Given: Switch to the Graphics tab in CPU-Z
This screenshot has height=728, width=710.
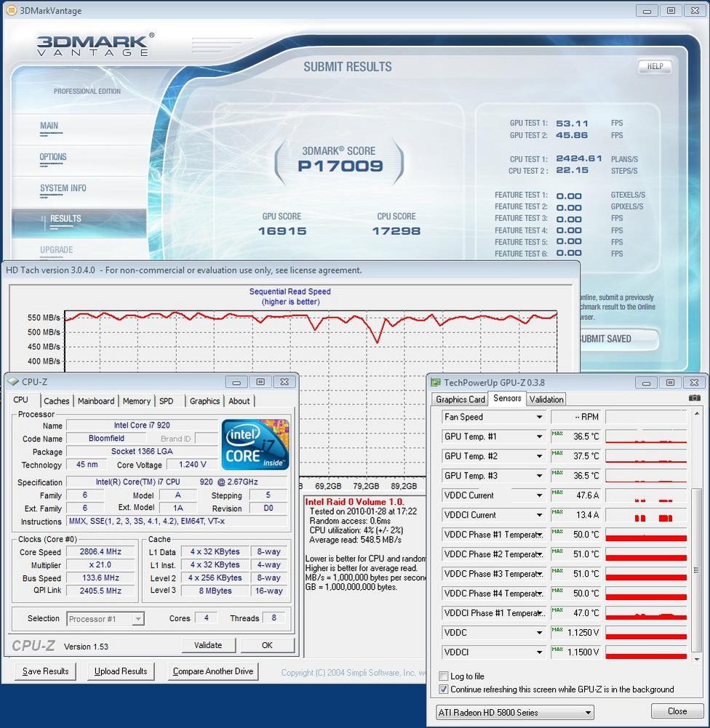Looking at the screenshot, I should 204,401.
